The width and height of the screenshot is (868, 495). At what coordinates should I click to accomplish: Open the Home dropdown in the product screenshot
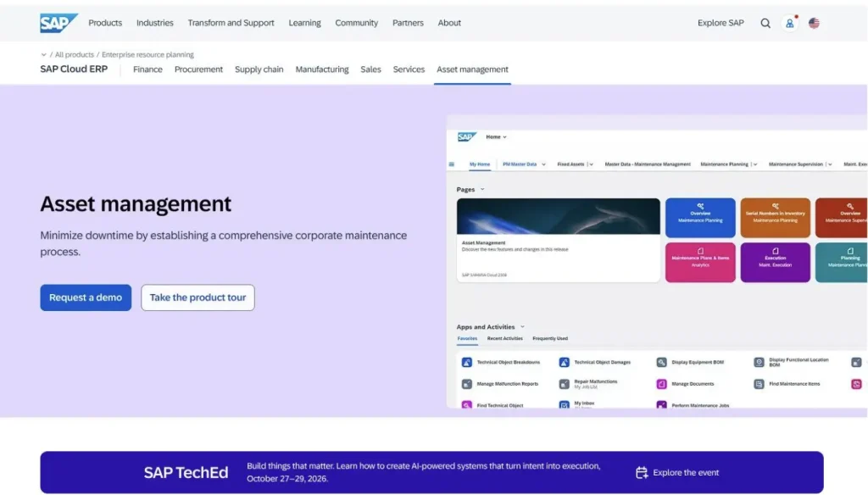(x=496, y=136)
